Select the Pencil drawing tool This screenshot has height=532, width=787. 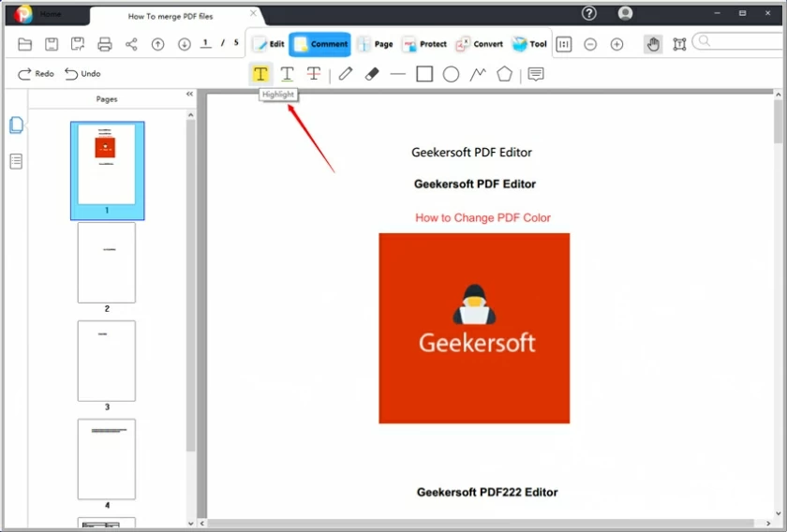(x=346, y=74)
